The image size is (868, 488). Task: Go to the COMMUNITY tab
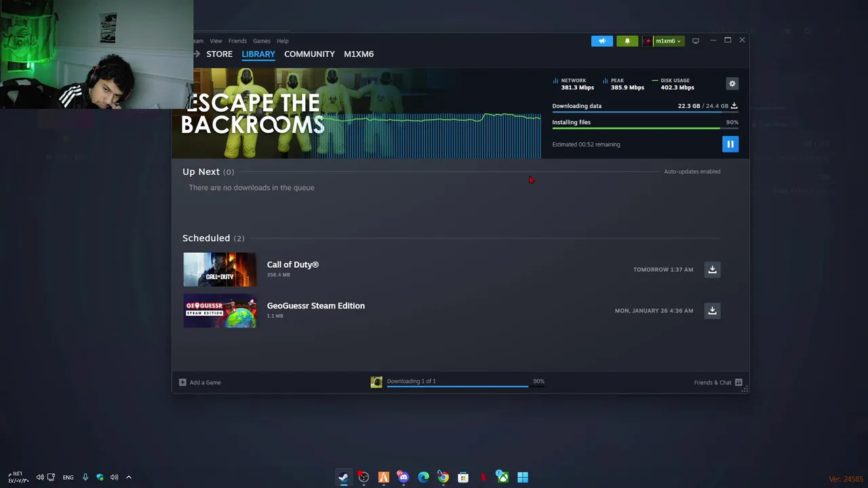(309, 54)
